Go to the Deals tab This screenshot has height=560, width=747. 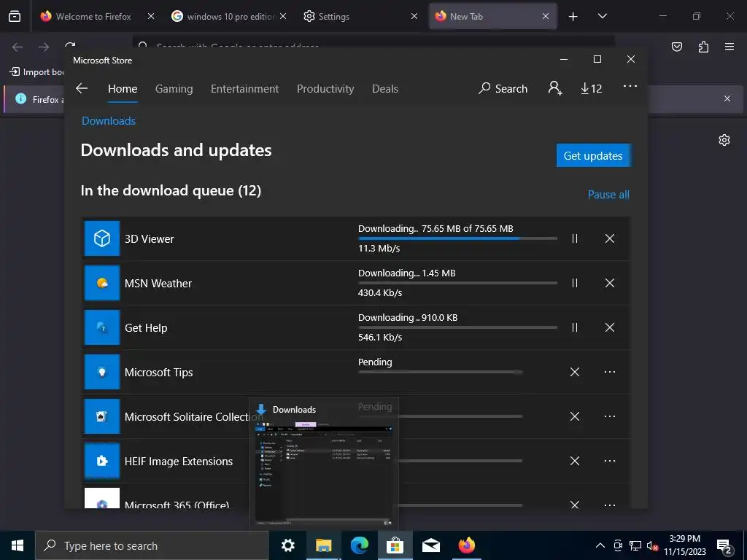(385, 89)
